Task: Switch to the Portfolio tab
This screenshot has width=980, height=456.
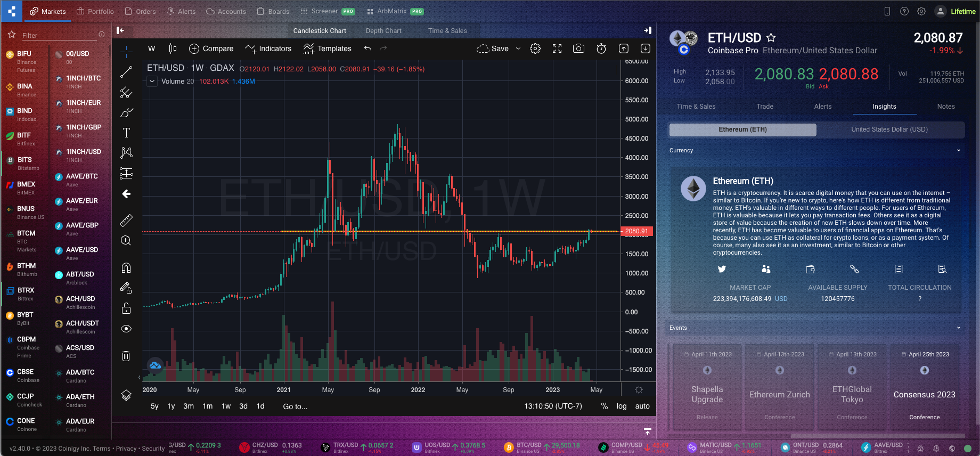Action: click(95, 11)
